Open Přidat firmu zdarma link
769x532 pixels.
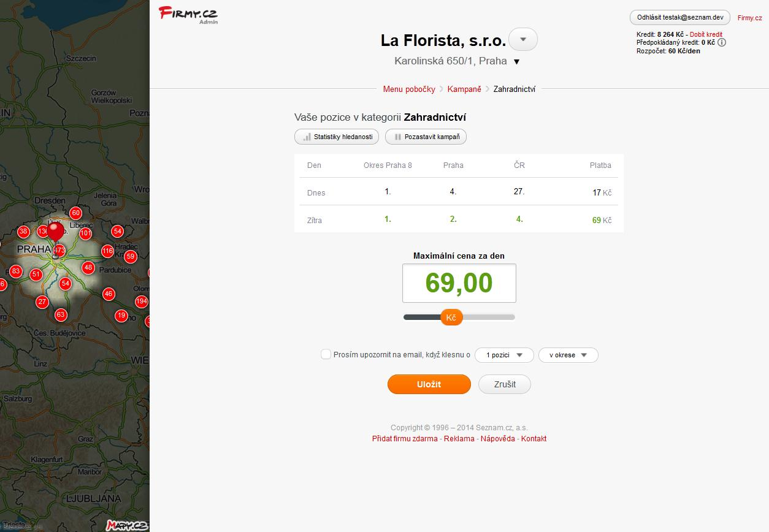(405, 439)
